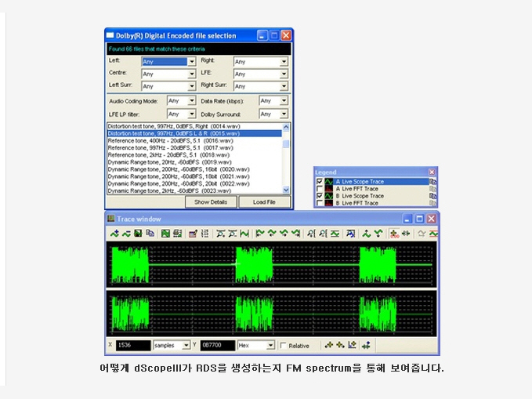The width and height of the screenshot is (532, 399).
Task: Click the remove trace icon with minus sign
Action: 126,234
